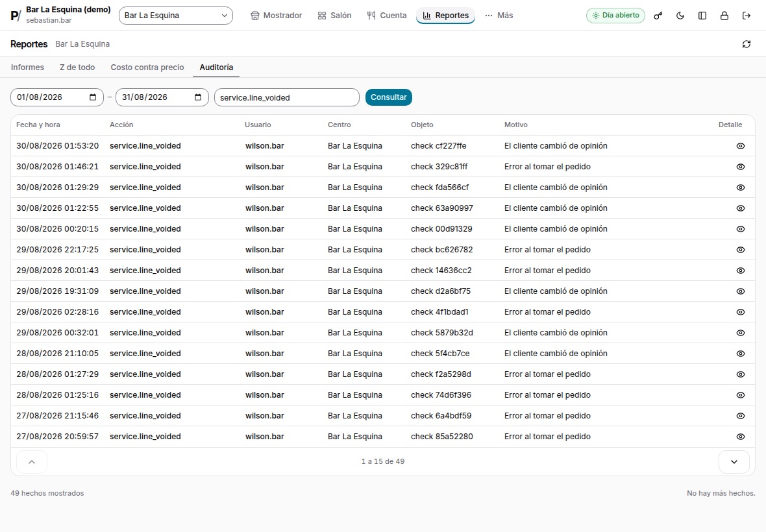Refresh the Reportes page with the reload icon
The width and height of the screenshot is (766, 532).
pyautogui.click(x=746, y=44)
